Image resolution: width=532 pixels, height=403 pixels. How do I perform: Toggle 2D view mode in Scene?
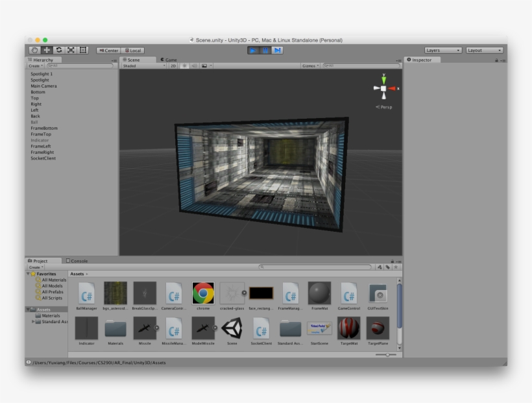coord(173,66)
